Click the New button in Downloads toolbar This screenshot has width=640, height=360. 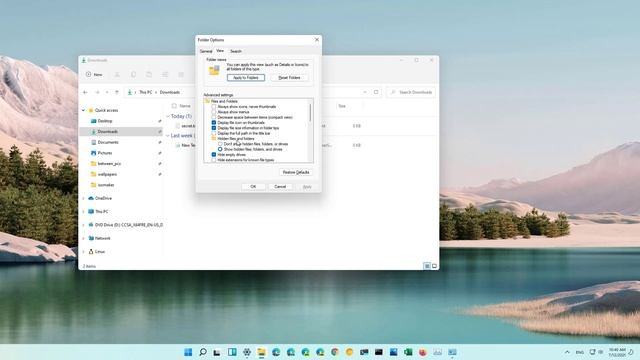tap(94, 75)
